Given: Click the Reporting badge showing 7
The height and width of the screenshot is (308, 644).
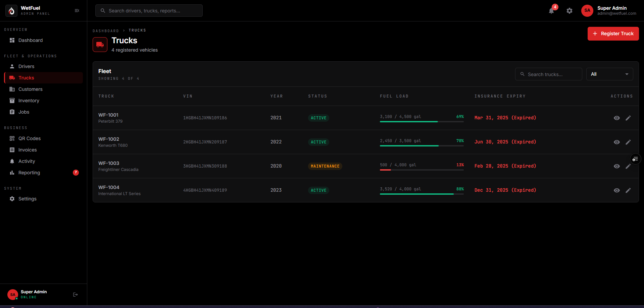Looking at the screenshot, I should (76, 173).
